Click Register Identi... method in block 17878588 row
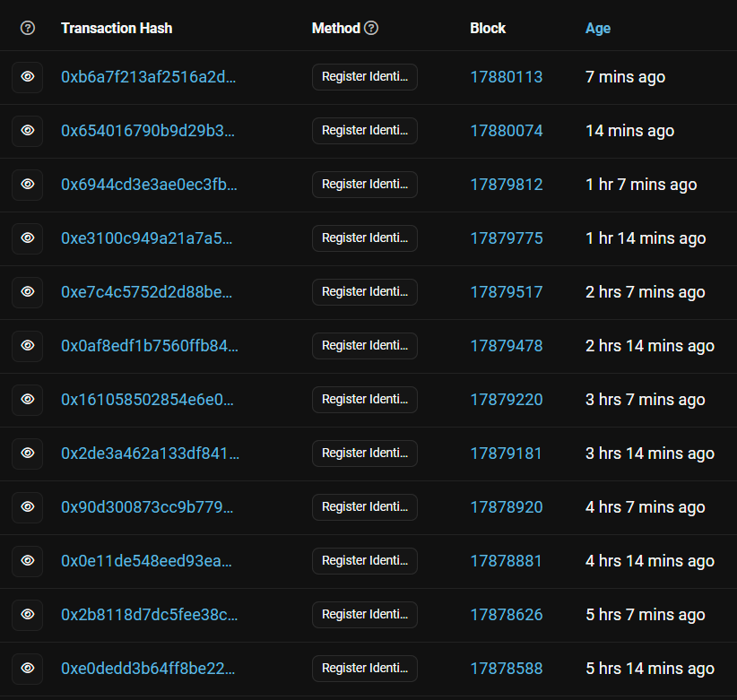Image resolution: width=737 pixels, height=700 pixels. tap(365, 669)
